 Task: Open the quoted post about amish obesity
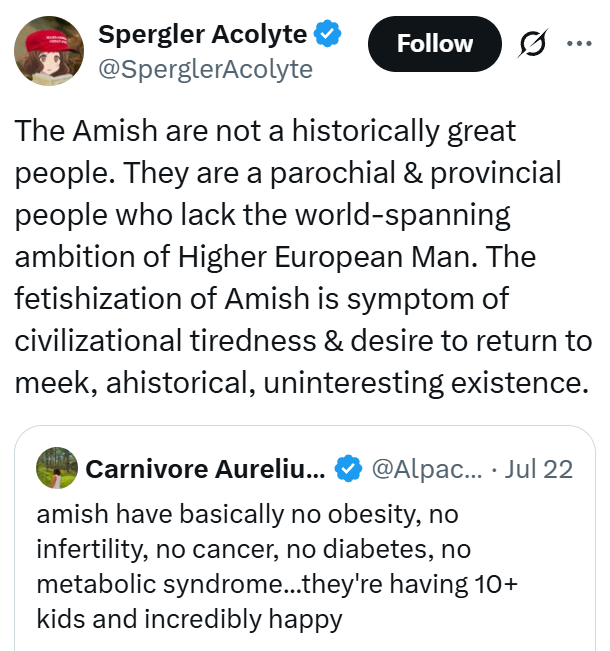(x=305, y=538)
